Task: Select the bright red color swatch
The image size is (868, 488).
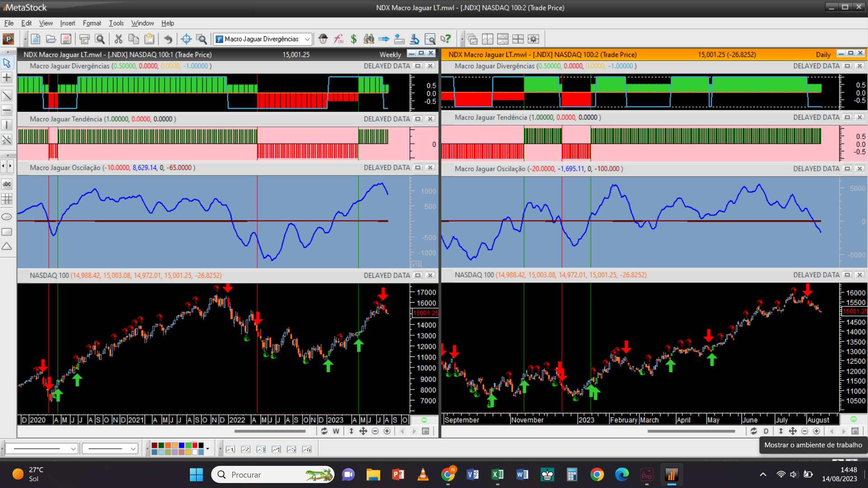Action: (x=195, y=446)
